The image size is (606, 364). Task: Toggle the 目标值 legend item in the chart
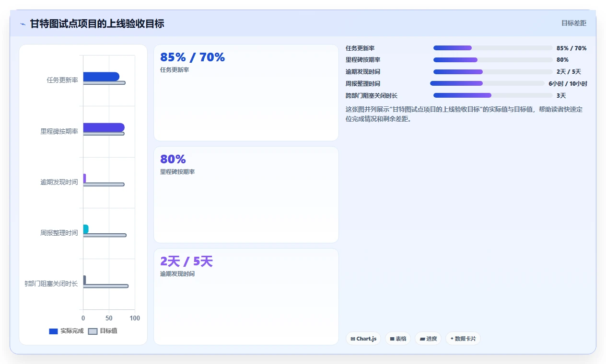[103, 331]
